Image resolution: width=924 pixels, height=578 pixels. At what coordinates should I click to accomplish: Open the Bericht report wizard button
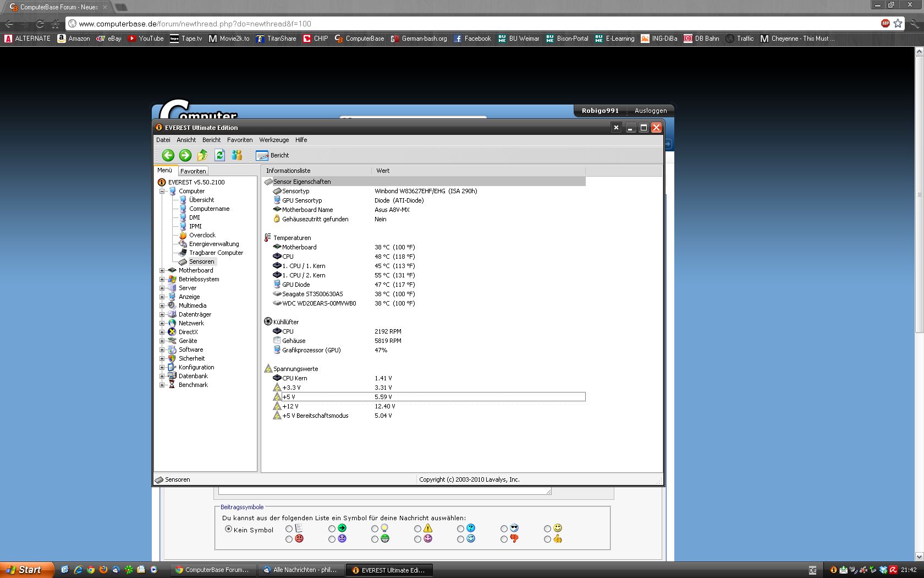point(272,155)
